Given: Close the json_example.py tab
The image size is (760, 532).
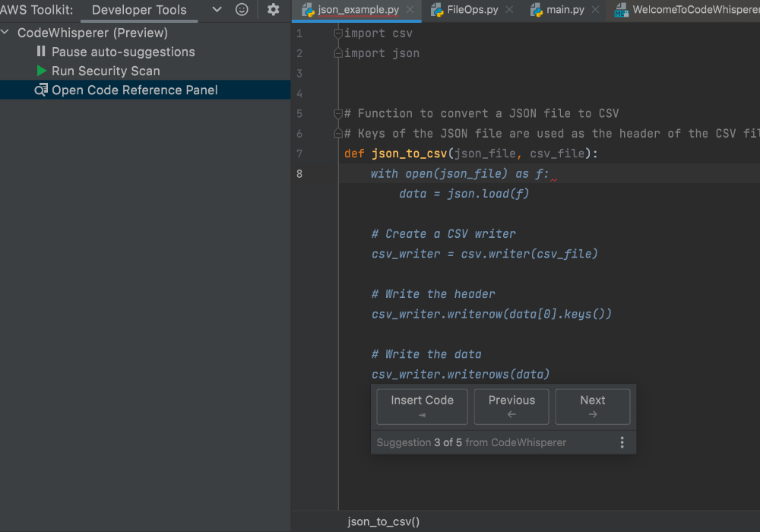Looking at the screenshot, I should click(x=410, y=10).
